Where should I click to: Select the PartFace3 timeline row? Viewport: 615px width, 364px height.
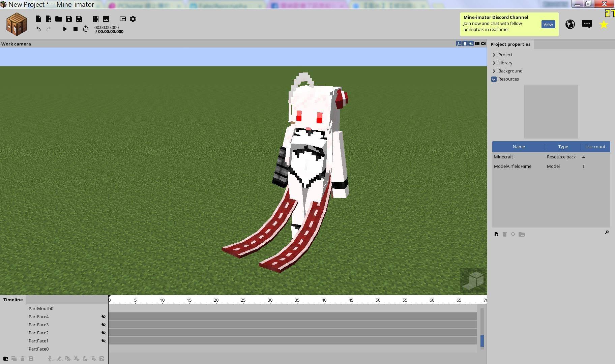point(38,325)
